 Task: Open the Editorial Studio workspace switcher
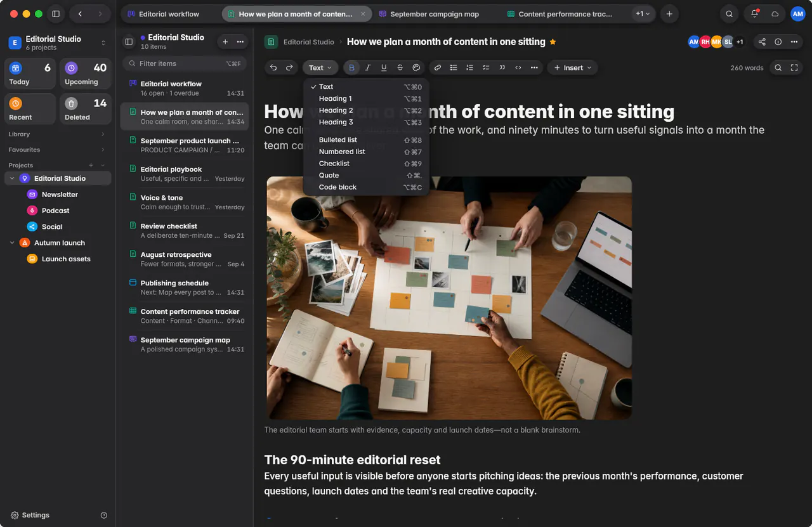[58, 42]
